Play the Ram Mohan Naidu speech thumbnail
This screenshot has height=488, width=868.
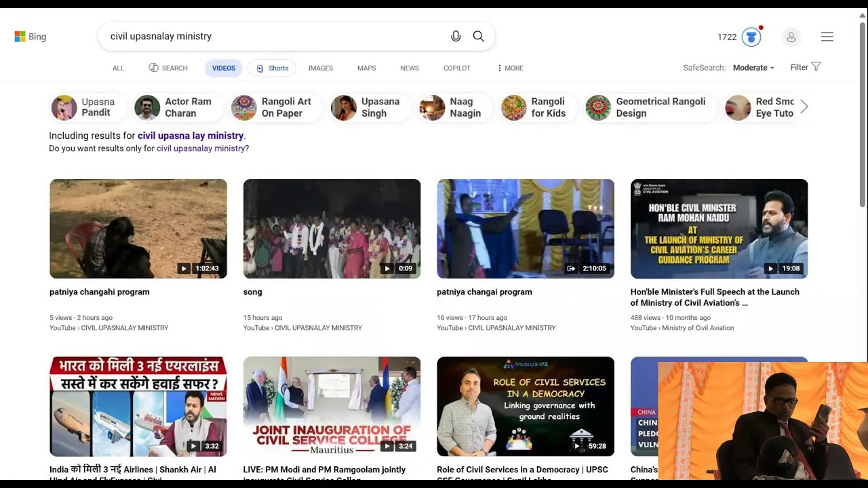719,228
